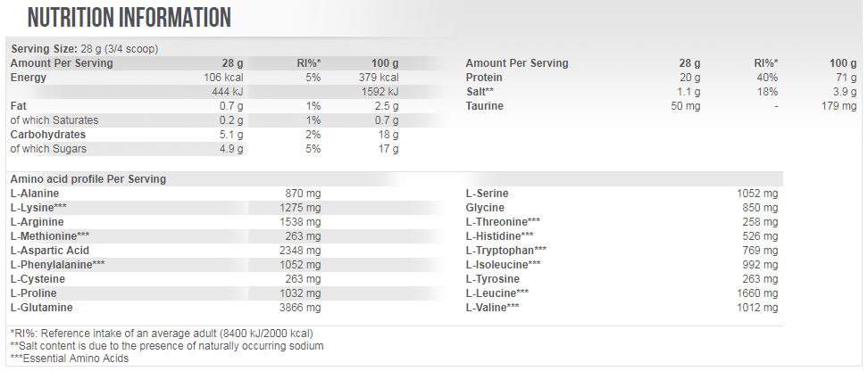Viewport: 868px width, 371px height.
Task: Click the Salt** row label
Action: (x=480, y=92)
